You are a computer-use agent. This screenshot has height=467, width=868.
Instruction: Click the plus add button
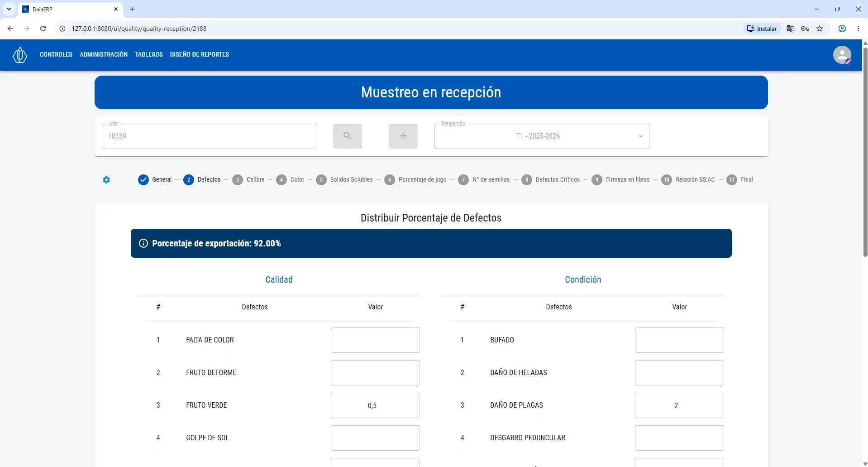pos(403,136)
